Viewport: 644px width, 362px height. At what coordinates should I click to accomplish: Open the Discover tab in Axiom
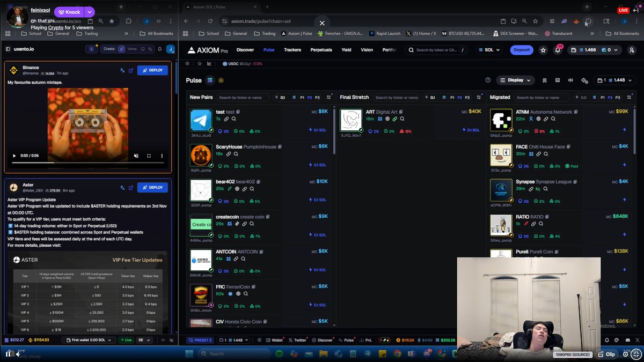(x=245, y=50)
